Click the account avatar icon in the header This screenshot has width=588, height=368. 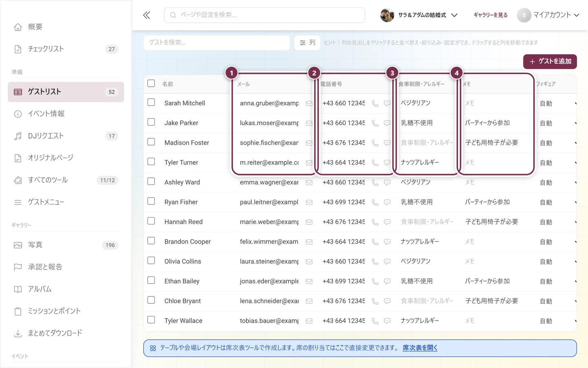tap(524, 15)
